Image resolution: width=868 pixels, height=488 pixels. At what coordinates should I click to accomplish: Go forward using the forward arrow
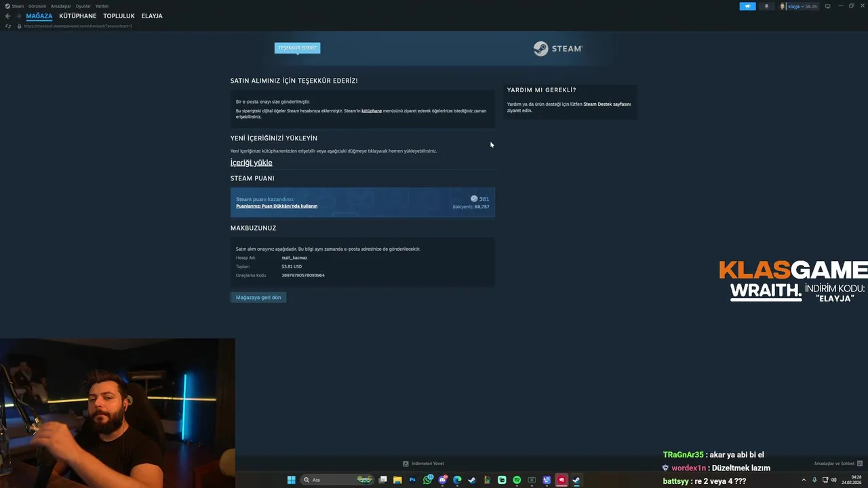click(18, 16)
